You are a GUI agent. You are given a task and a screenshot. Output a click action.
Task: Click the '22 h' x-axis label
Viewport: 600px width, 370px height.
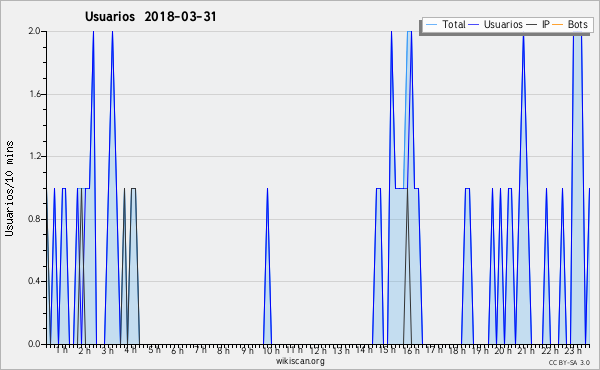[x=550, y=350]
